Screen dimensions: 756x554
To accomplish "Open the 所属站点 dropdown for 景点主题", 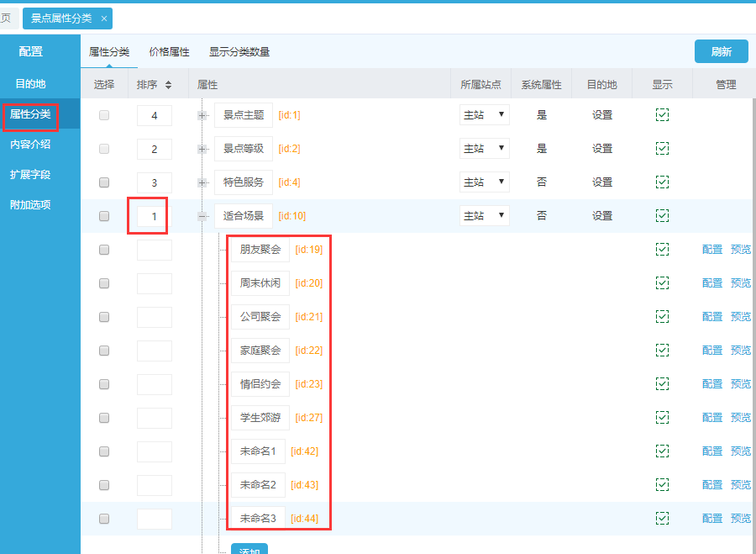I will (484, 115).
